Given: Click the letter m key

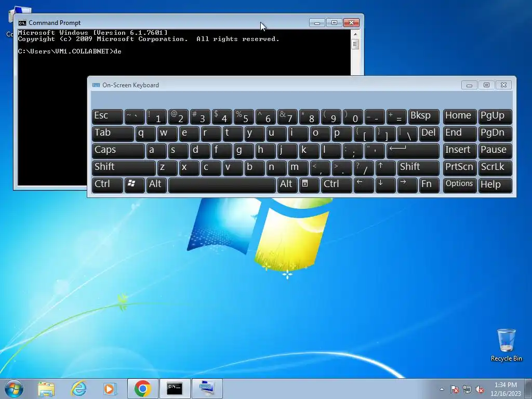Looking at the screenshot, I should click(298, 168).
